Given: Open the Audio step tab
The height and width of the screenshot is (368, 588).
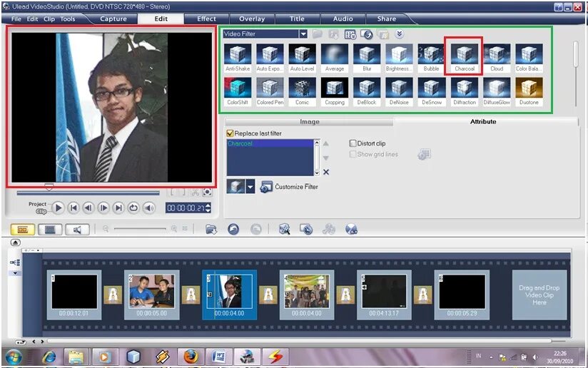Looking at the screenshot, I should [x=343, y=19].
